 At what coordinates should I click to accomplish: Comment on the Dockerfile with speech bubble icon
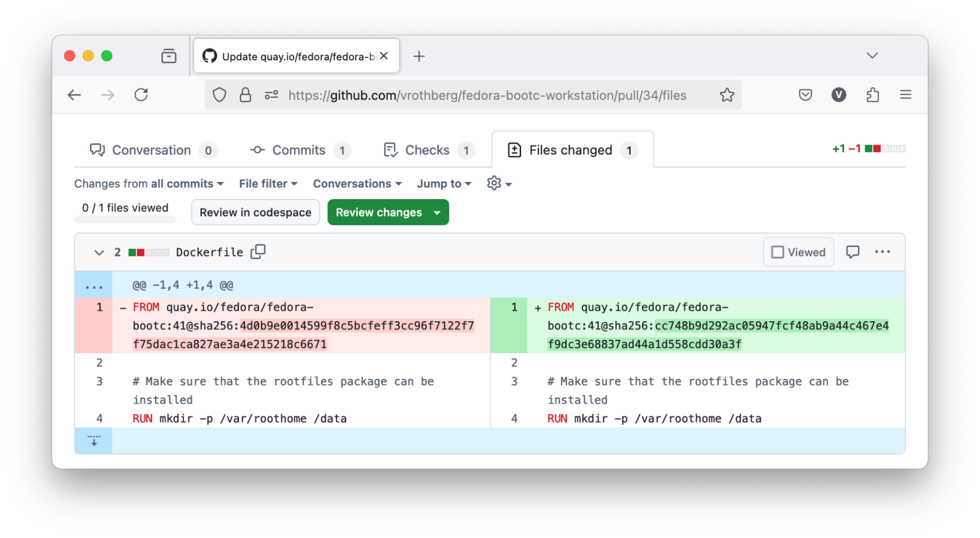[x=853, y=252]
